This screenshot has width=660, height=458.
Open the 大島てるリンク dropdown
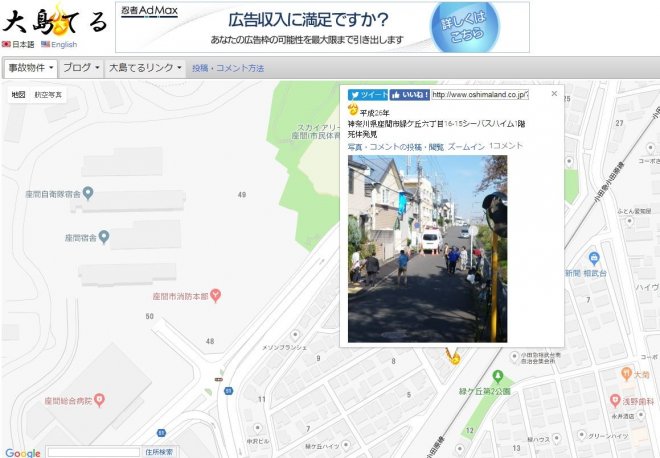(x=145, y=68)
